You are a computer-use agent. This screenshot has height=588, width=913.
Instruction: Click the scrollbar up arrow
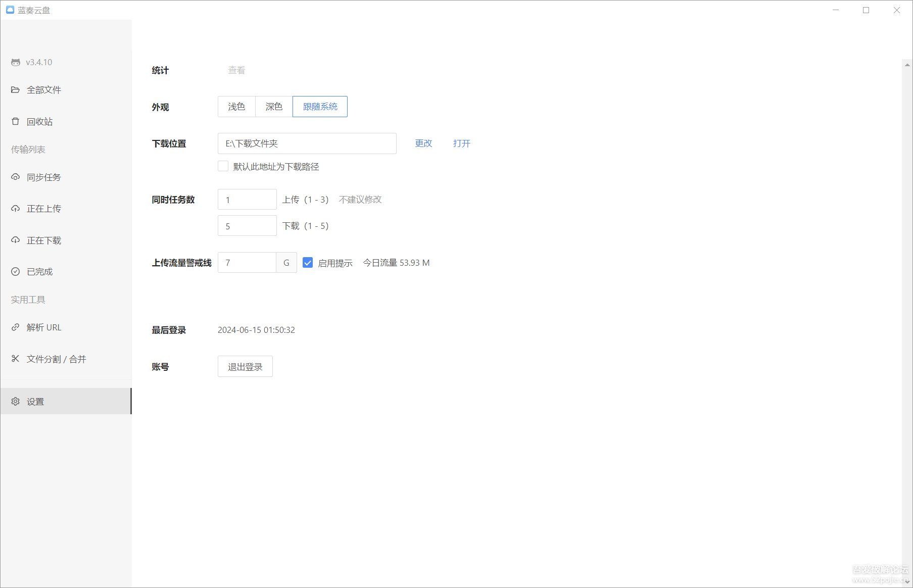(x=907, y=65)
